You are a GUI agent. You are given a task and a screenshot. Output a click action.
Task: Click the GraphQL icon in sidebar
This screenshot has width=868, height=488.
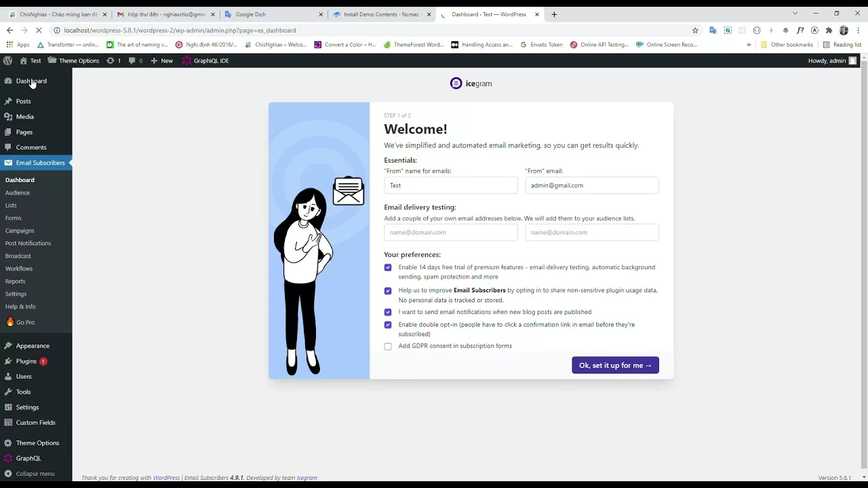8,458
